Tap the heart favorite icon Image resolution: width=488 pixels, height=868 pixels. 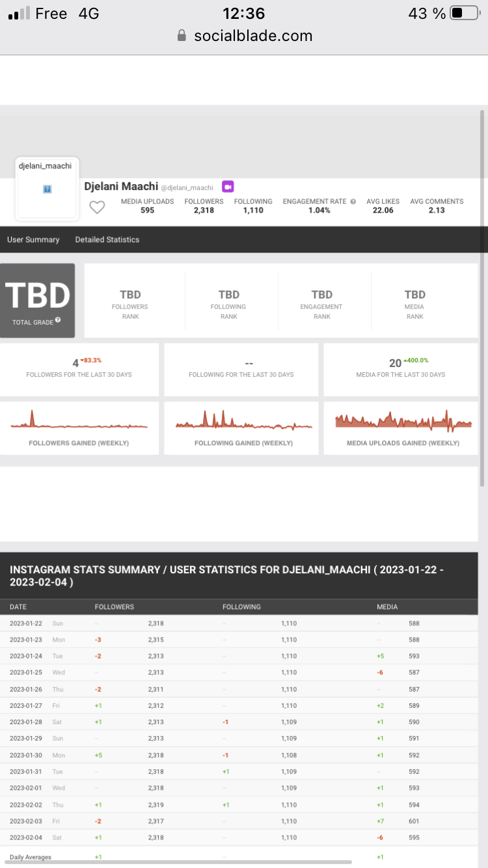pyautogui.click(x=97, y=208)
